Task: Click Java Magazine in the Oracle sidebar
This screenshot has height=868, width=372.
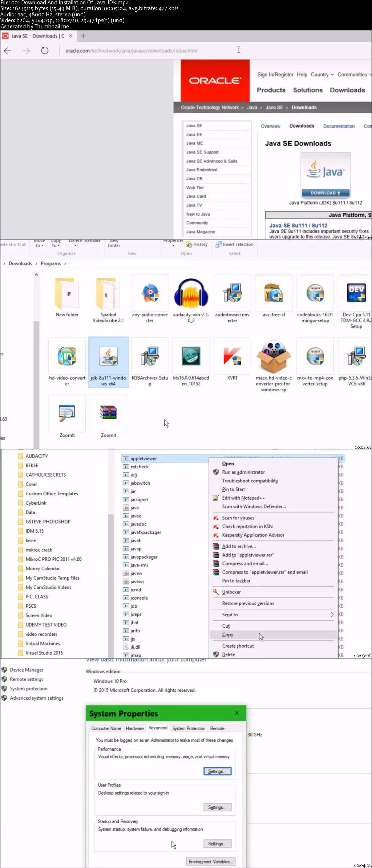Action: pos(201,232)
